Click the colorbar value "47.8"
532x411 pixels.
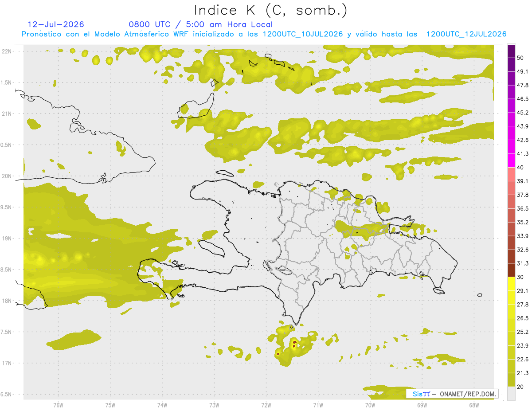523,85
